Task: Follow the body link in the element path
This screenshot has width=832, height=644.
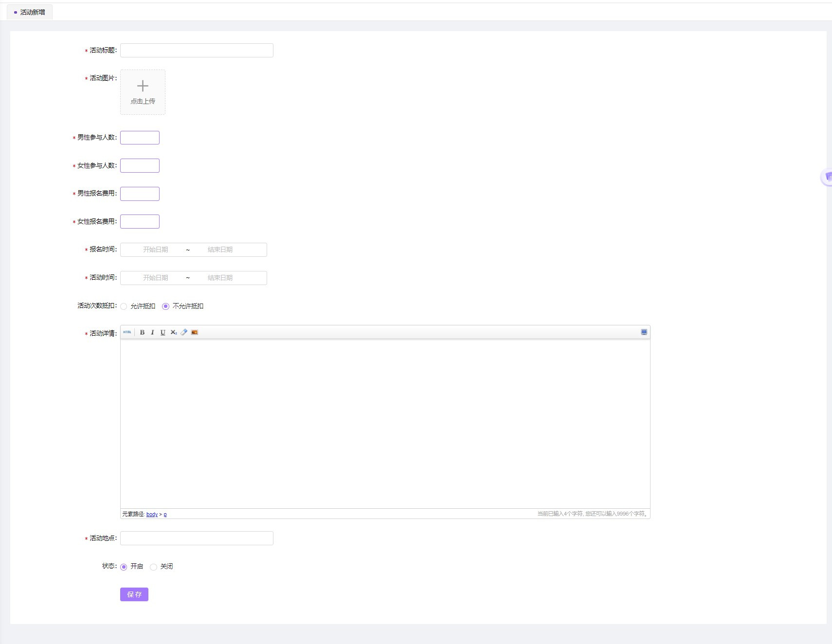Action: (152, 515)
